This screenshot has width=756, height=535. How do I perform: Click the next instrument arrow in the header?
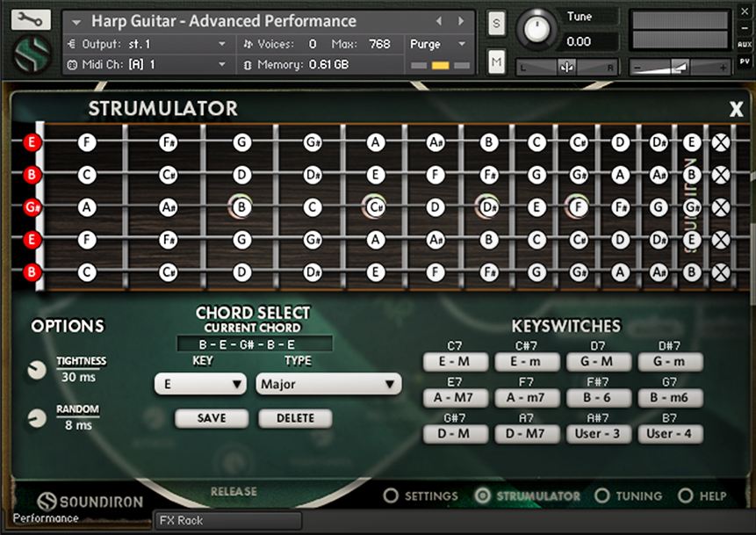click(460, 20)
